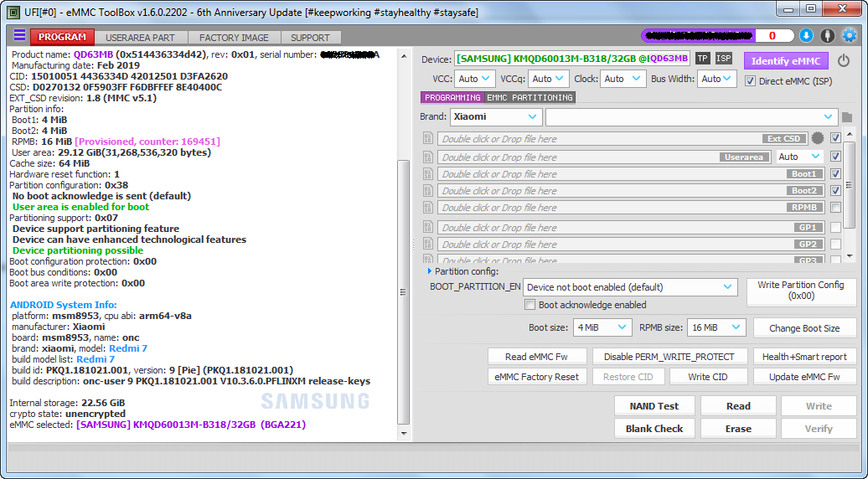Open the empty model dropdown next to Brand

tap(691, 116)
